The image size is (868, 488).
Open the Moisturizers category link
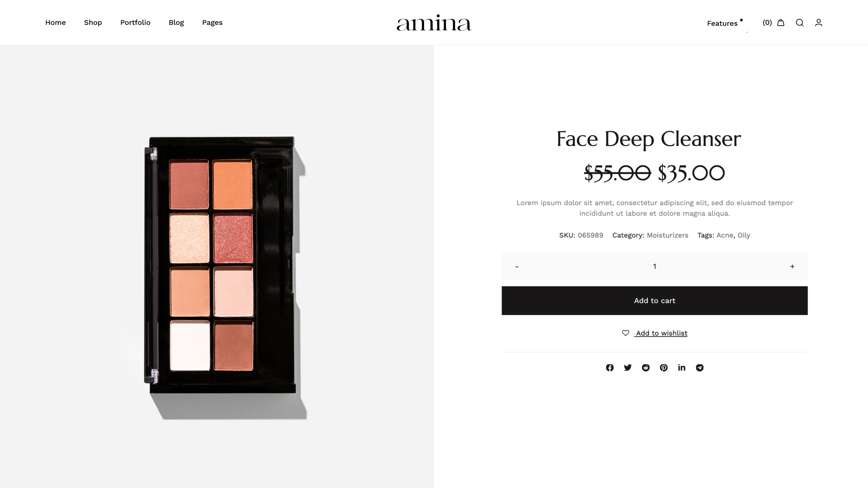tap(667, 235)
